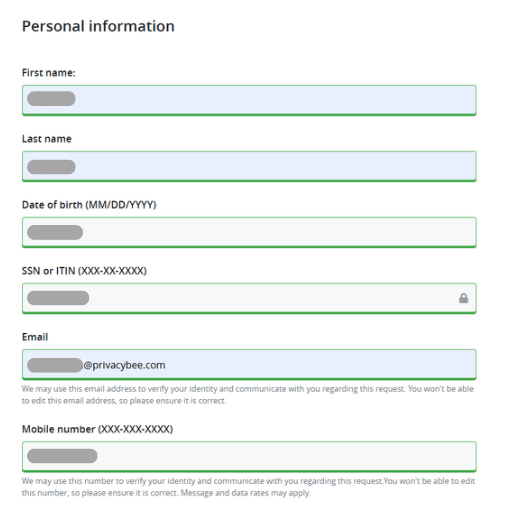Screen dimensions: 516x524
Task: Click the 'Last name' label text
Action: coord(47,139)
